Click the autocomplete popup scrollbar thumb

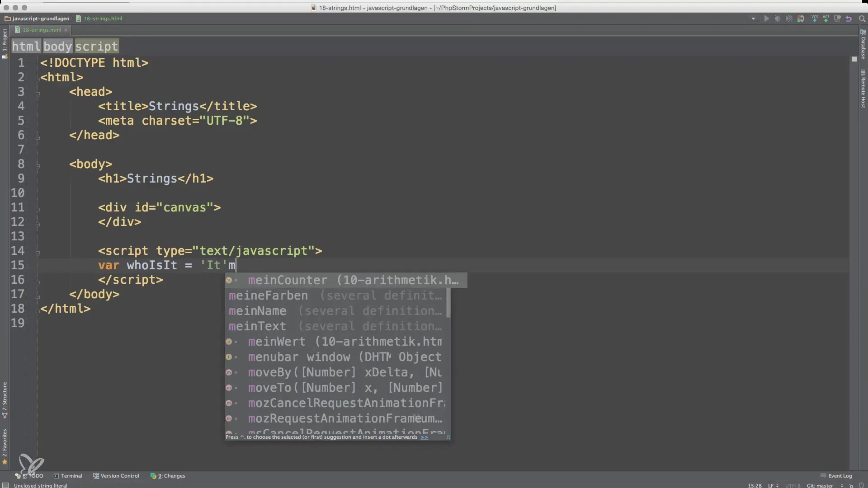click(448, 303)
